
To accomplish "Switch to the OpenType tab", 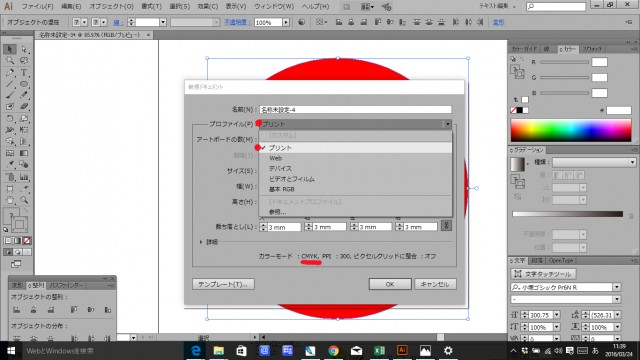I will click(x=561, y=260).
